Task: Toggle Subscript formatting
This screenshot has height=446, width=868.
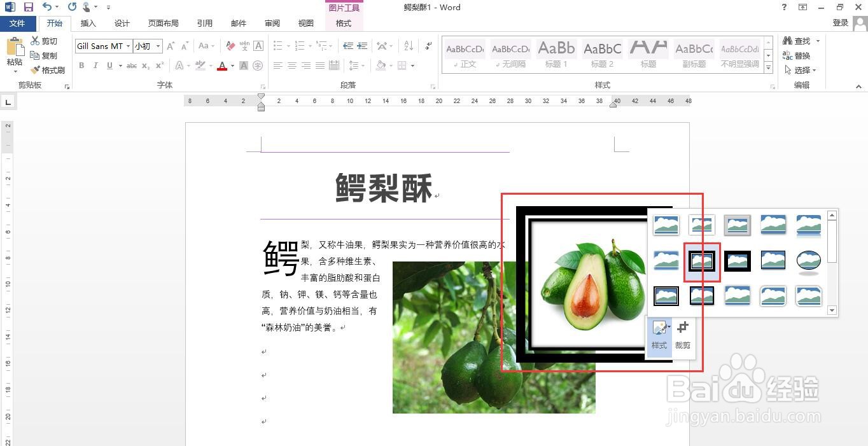Action: coord(146,66)
